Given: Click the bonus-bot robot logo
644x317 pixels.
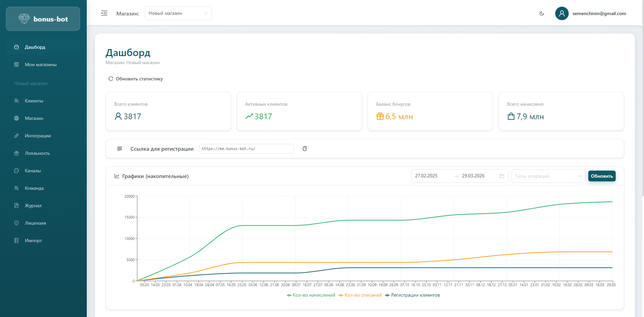Looking at the screenshot, I should tap(24, 19).
